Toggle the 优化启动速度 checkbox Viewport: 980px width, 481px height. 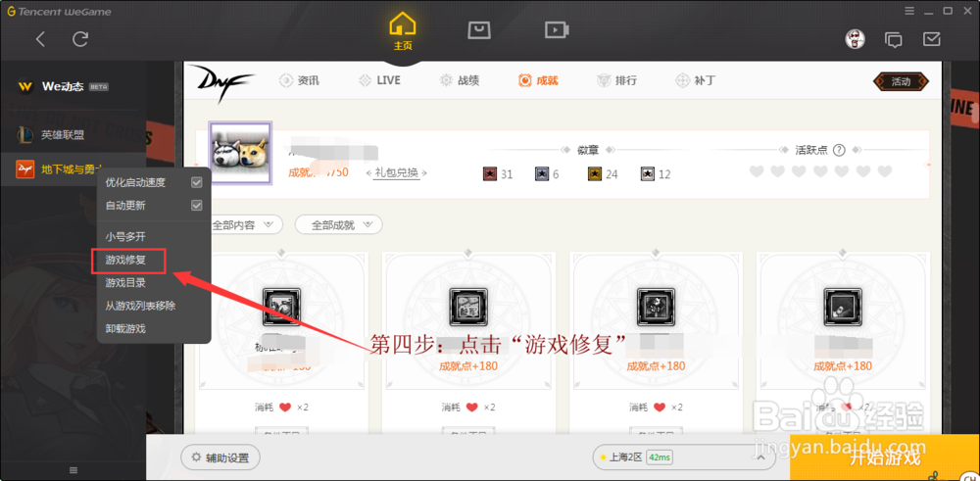tap(197, 182)
